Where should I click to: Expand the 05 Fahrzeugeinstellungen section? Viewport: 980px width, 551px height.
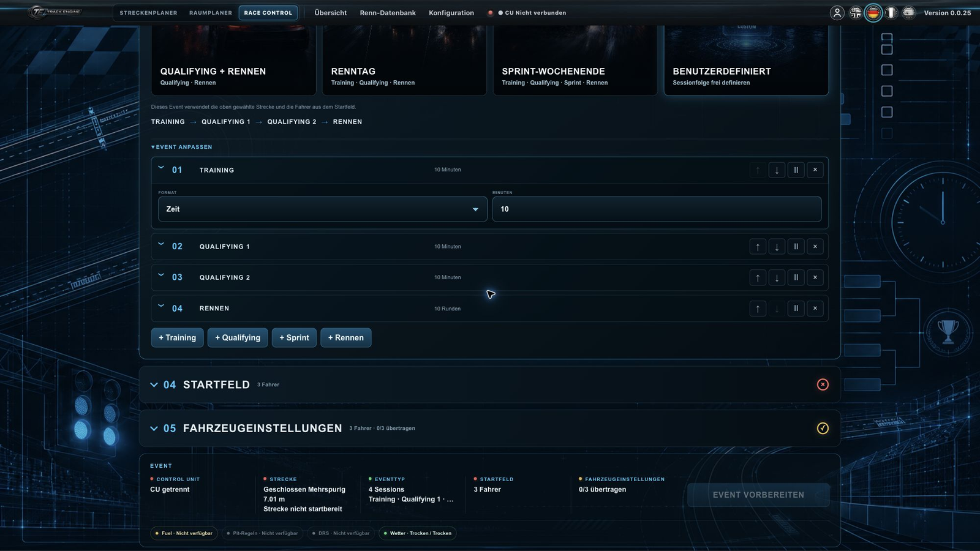pos(154,428)
